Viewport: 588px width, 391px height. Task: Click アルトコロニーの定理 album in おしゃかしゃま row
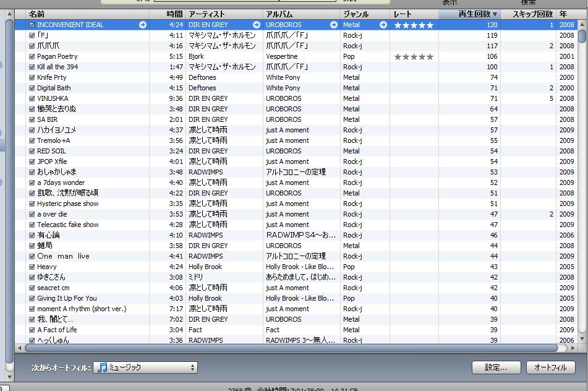coord(296,172)
